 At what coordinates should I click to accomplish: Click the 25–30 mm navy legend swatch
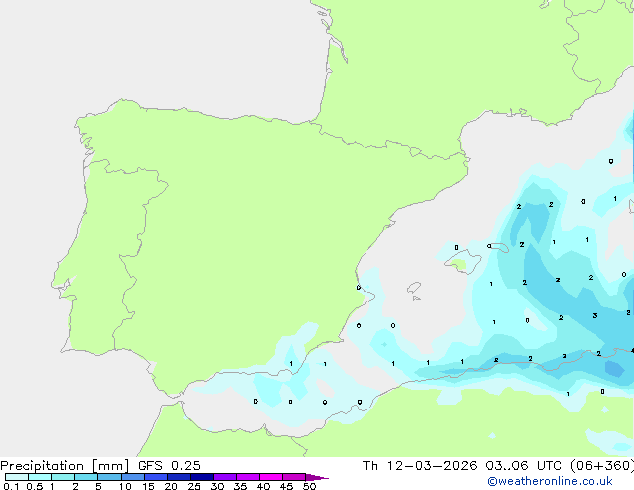pos(202,477)
